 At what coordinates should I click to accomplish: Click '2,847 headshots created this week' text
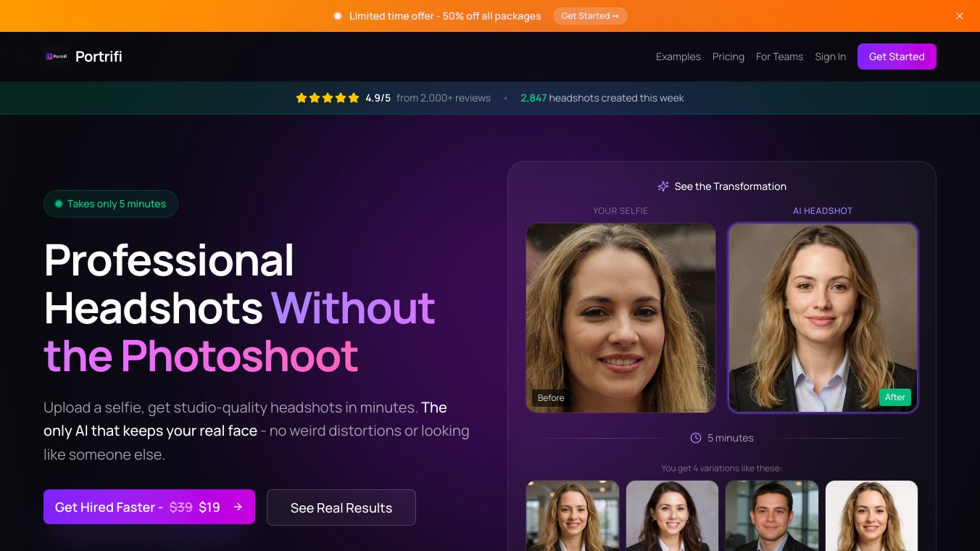(602, 98)
